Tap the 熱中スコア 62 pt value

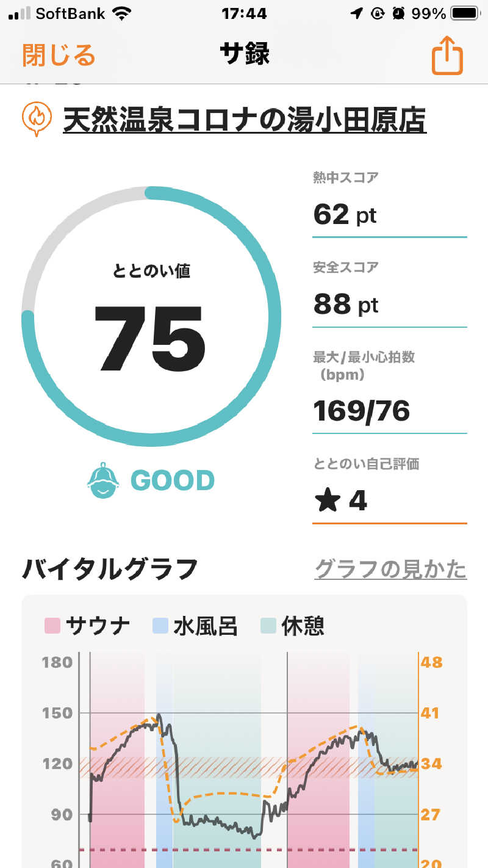[x=345, y=214]
